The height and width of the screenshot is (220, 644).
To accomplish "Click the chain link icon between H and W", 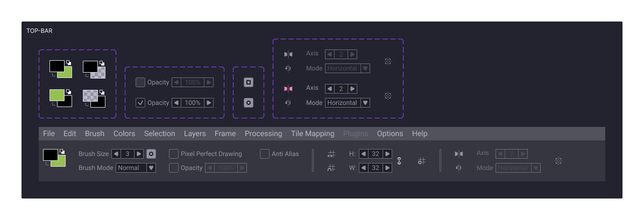I will [399, 161].
